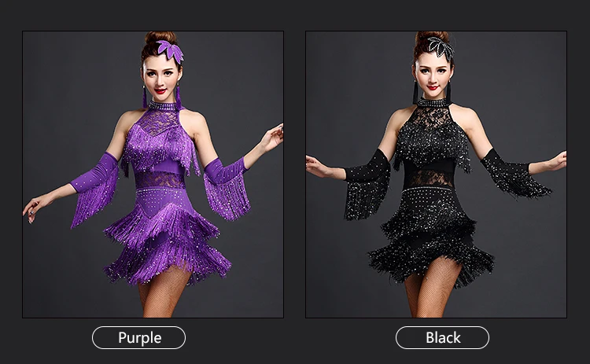Click the black lace chest panel

(433, 118)
